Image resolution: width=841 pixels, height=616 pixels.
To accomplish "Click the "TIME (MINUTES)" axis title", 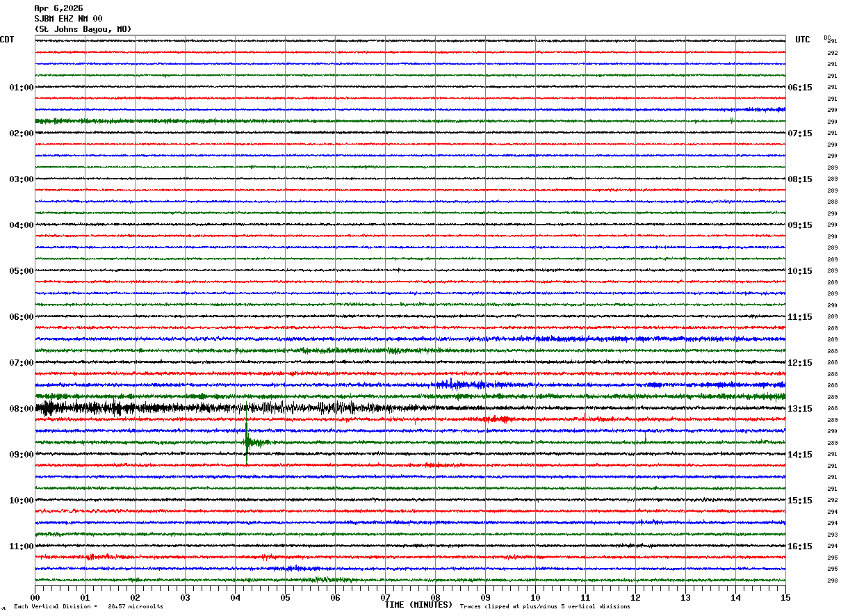I will pyautogui.click(x=418, y=605).
